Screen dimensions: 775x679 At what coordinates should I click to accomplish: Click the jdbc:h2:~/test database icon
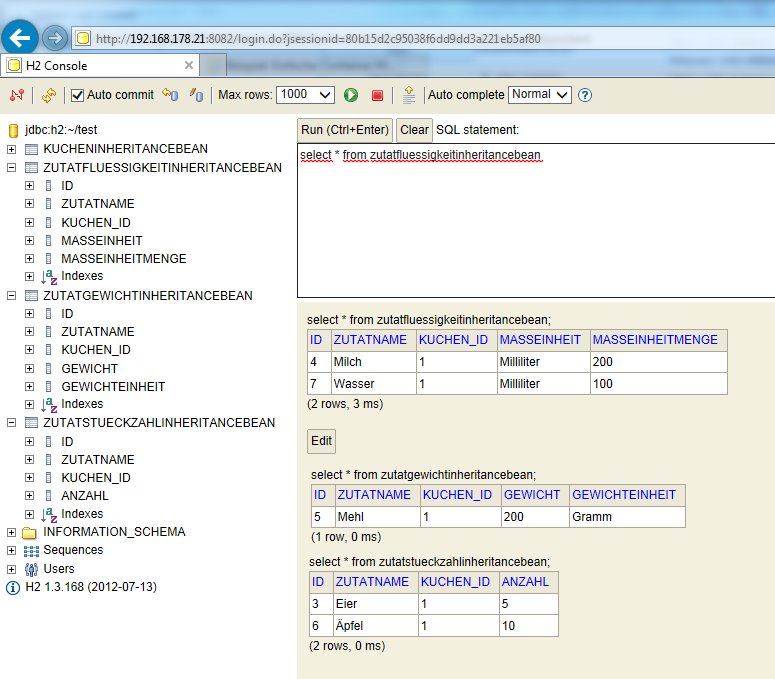coord(13,130)
